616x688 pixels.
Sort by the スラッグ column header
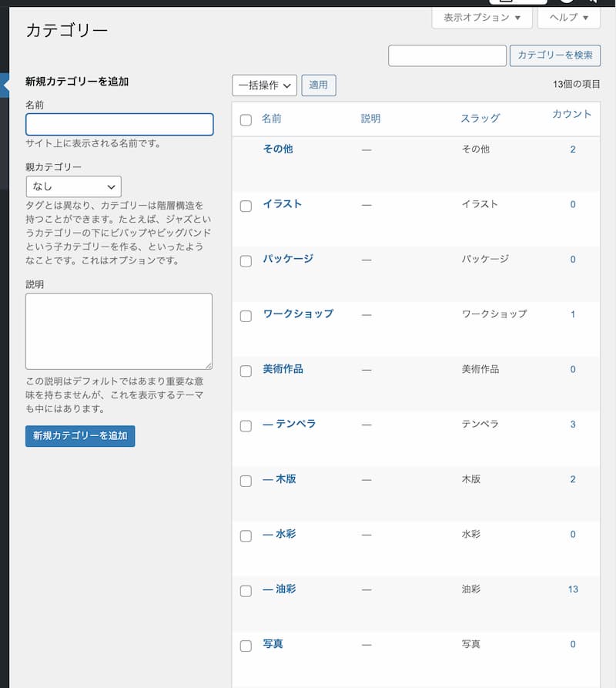480,119
